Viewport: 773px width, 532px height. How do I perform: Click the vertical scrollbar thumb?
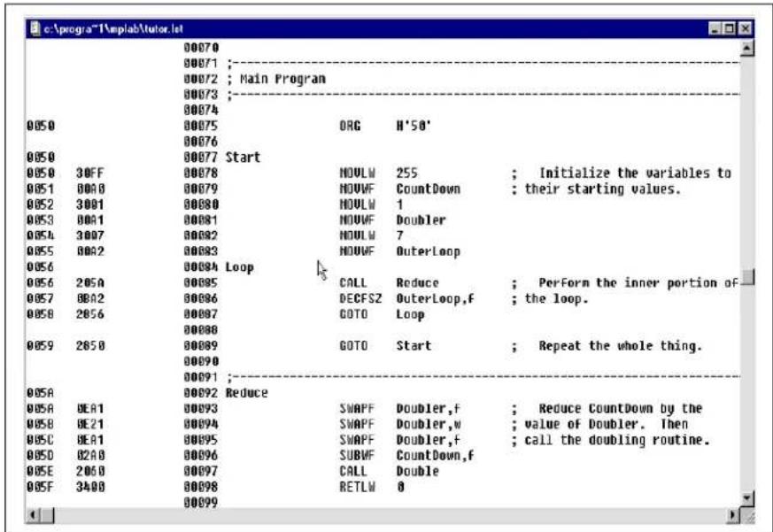pos(748,276)
